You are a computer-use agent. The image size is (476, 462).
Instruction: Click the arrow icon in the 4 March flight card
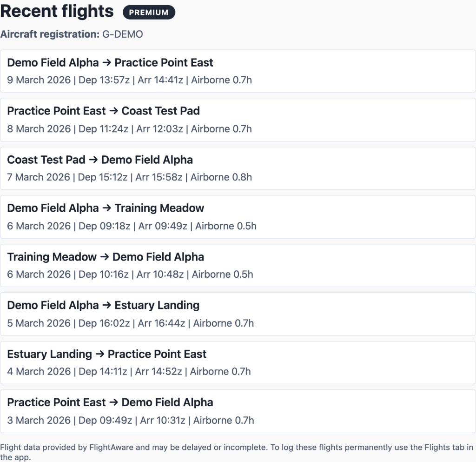point(100,354)
